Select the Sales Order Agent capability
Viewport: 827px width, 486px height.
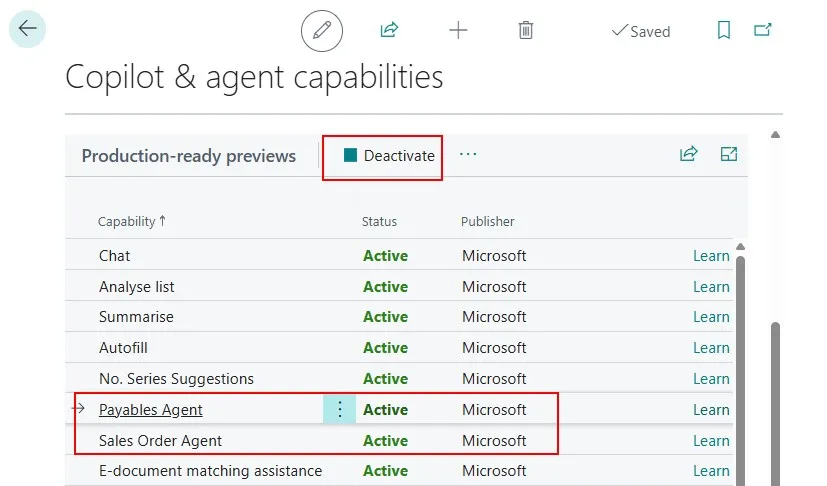coord(160,441)
